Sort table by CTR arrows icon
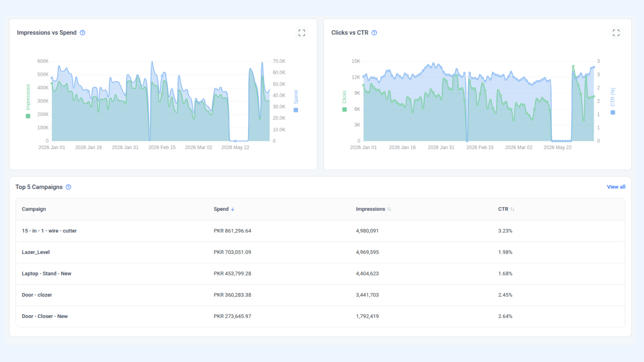644x362 pixels. point(512,209)
